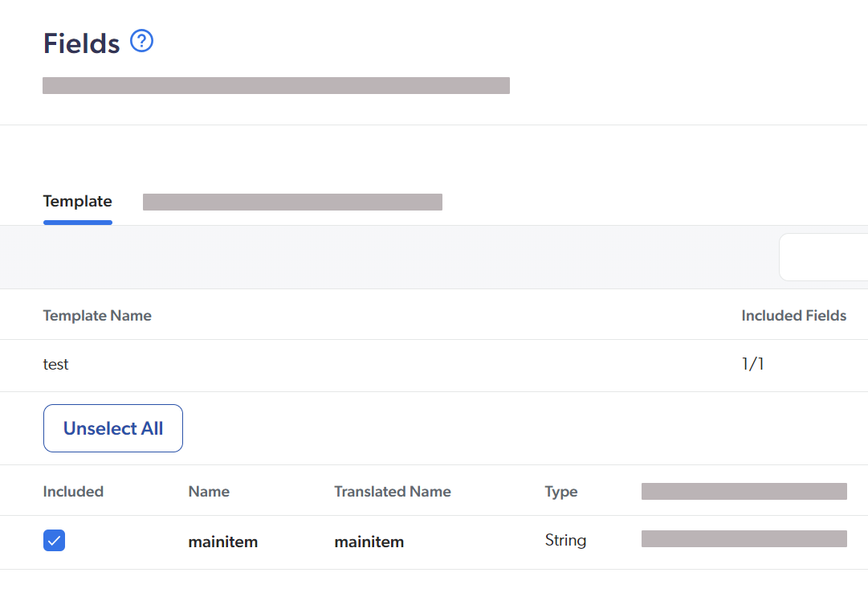This screenshot has height=593, width=868.
Task: Click the Unselect All button
Action: [113, 428]
